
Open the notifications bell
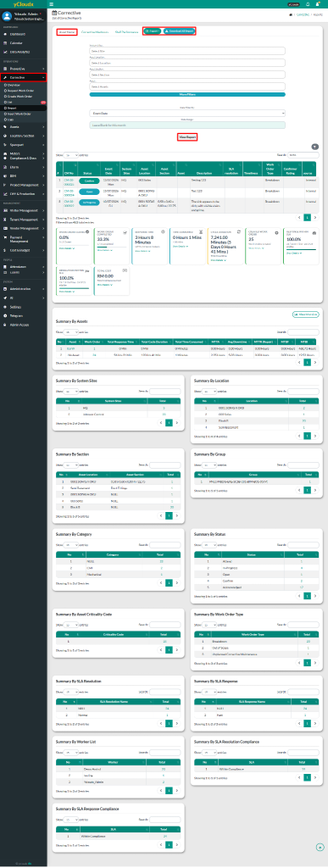(308, 3)
